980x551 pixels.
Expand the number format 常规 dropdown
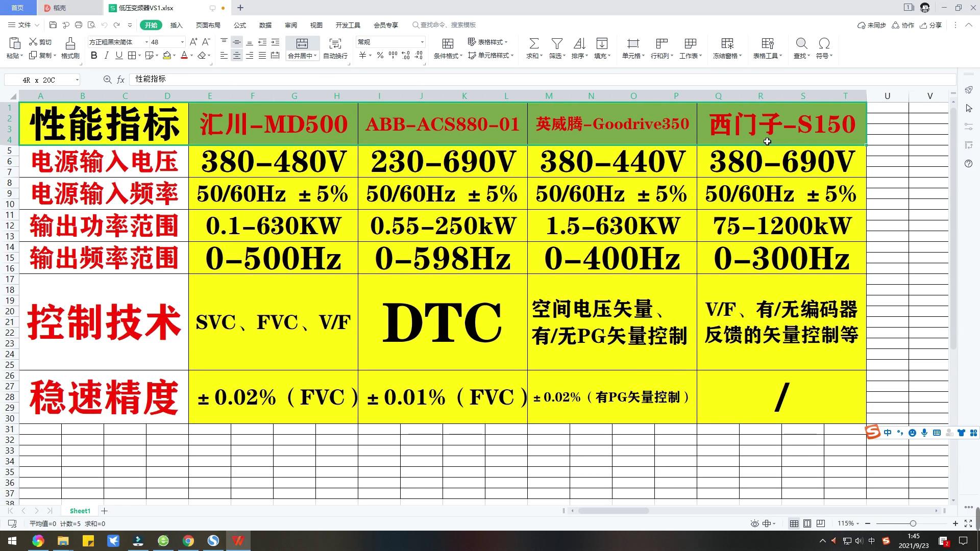pos(422,42)
